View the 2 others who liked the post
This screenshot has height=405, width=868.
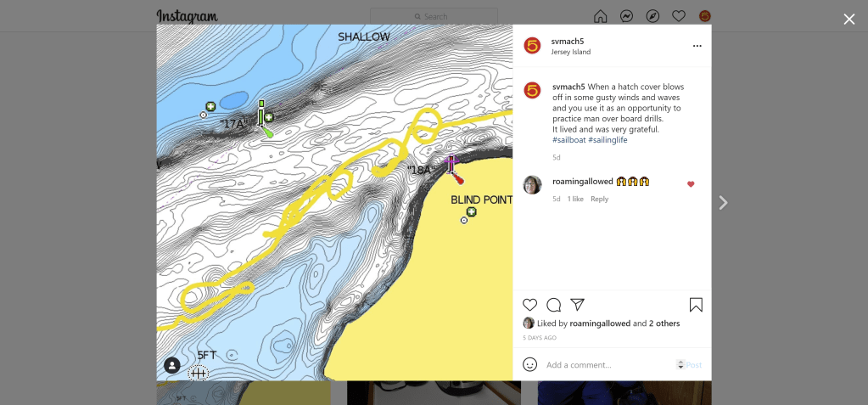(664, 323)
